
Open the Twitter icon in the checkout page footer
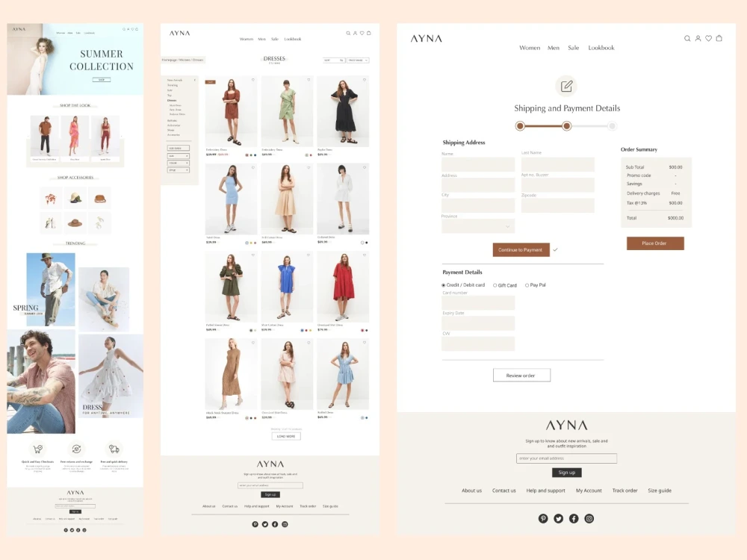click(558, 519)
